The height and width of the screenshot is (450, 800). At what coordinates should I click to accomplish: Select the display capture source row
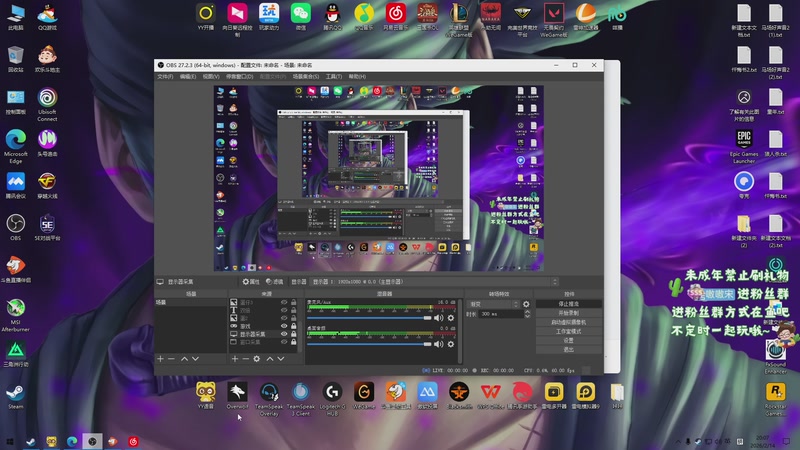click(x=263, y=334)
